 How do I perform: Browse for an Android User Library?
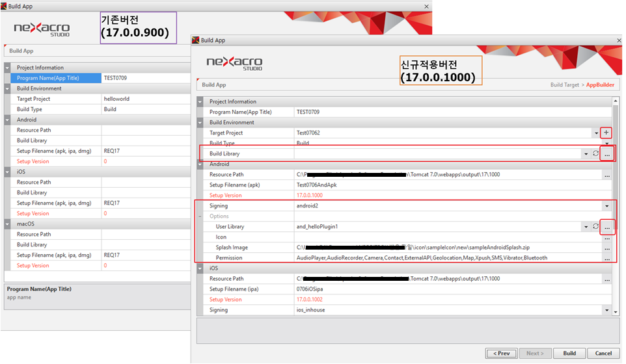coord(606,227)
